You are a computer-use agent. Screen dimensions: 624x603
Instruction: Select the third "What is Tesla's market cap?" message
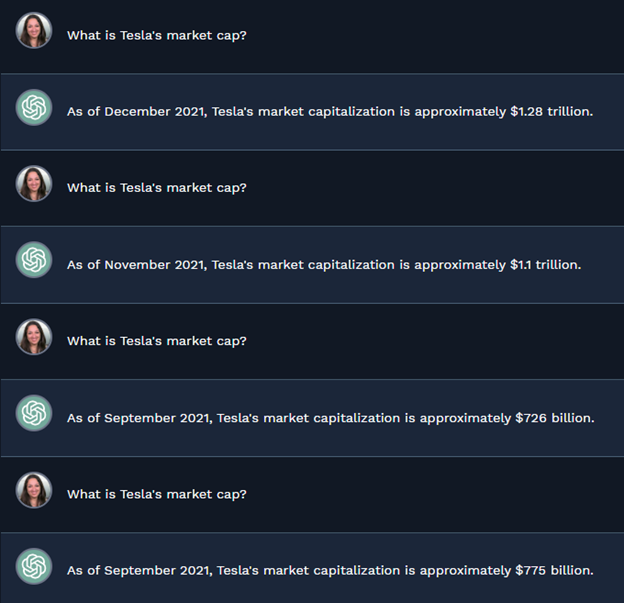tap(157, 341)
